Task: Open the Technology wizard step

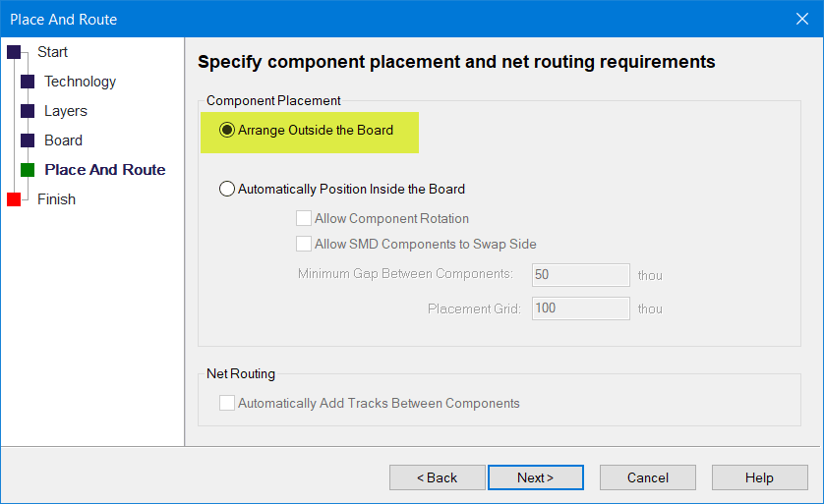Action: pyautogui.click(x=80, y=82)
